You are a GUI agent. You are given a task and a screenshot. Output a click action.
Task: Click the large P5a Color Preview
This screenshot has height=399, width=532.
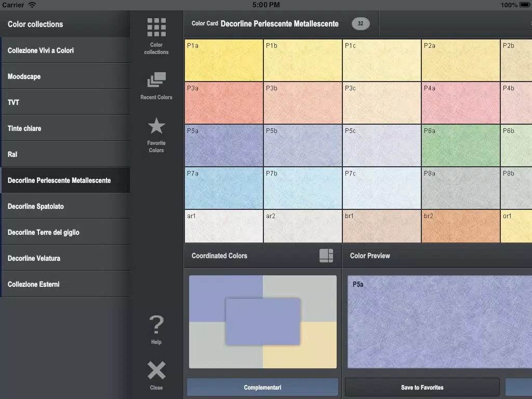(x=440, y=322)
